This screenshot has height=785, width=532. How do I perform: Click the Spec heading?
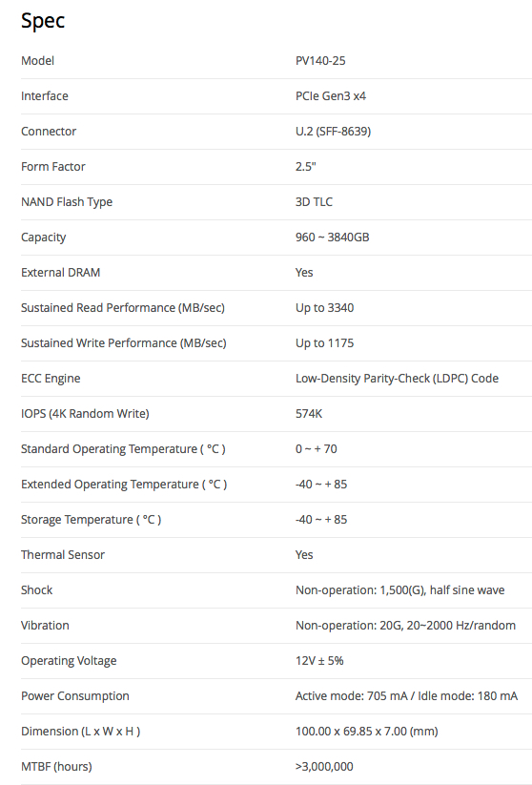[43, 22]
